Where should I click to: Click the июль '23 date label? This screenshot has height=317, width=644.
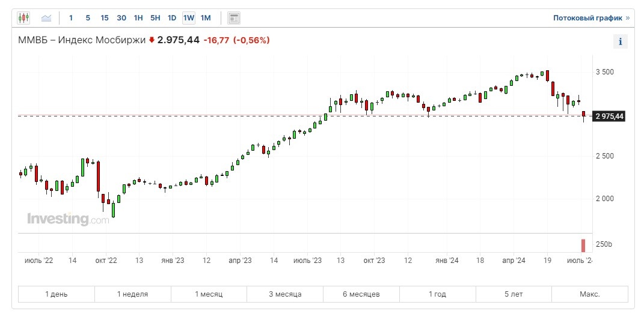tap(307, 261)
